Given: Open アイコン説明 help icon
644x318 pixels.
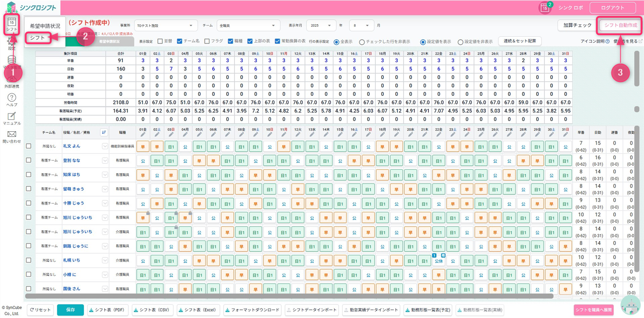Looking at the screenshot, I should [607, 42].
